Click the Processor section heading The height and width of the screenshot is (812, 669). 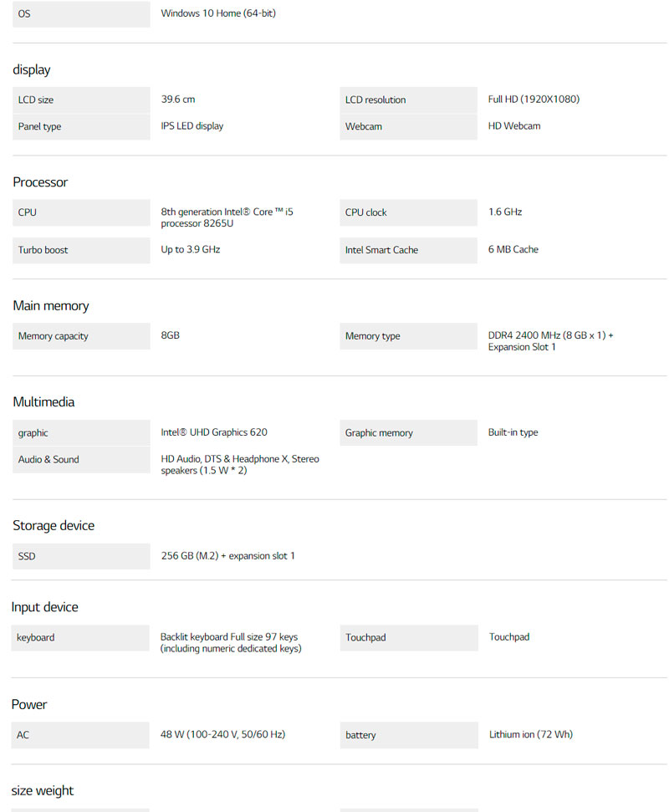[x=40, y=182]
